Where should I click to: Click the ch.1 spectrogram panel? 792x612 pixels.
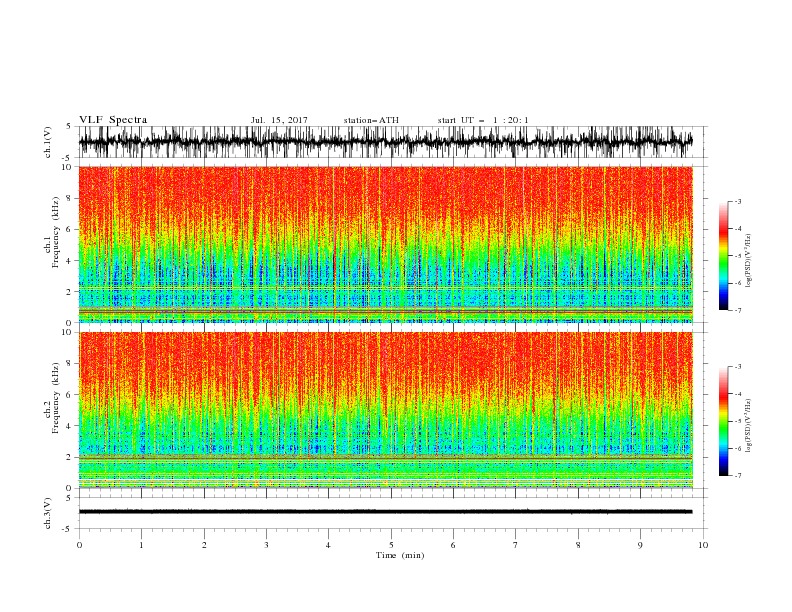[x=386, y=244]
